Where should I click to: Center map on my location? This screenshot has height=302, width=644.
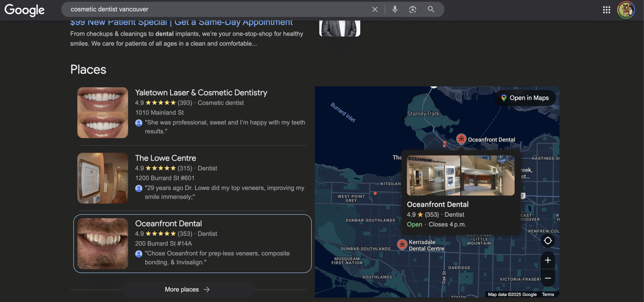pyautogui.click(x=548, y=241)
